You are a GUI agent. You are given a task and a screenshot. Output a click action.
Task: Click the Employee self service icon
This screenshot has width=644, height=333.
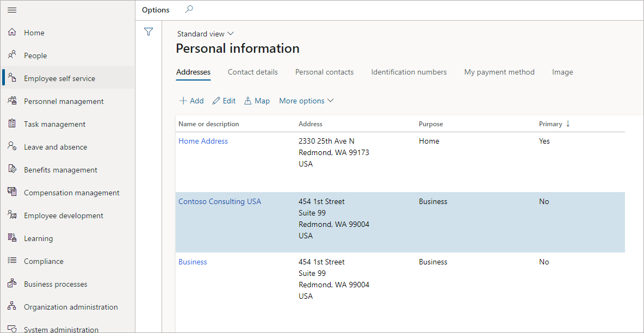tap(13, 78)
